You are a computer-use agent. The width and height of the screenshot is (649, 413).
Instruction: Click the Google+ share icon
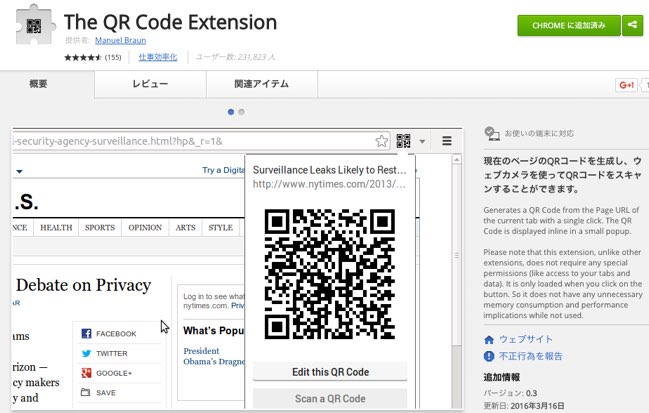pyautogui.click(x=86, y=373)
